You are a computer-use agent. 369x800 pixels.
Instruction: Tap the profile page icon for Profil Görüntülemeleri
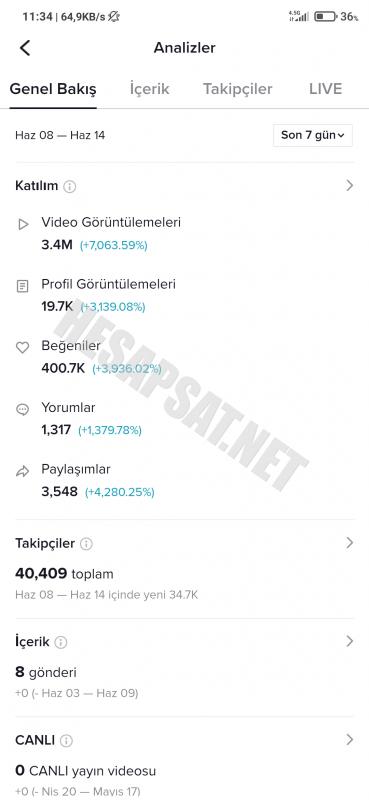(x=22, y=286)
